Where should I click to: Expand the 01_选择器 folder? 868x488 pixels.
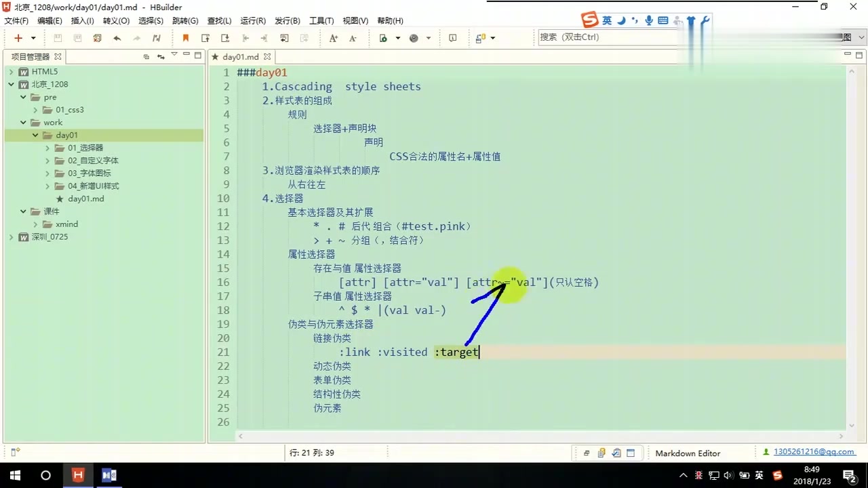(x=47, y=147)
